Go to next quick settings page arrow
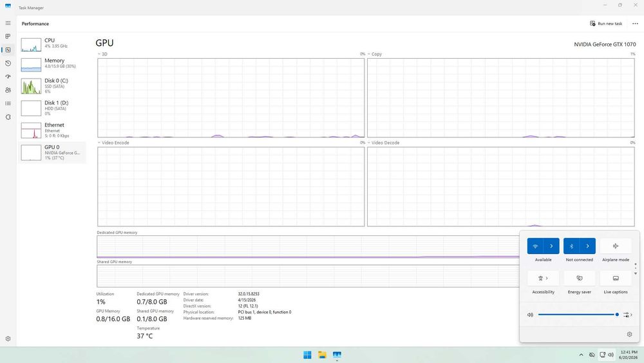The image size is (644, 363). 636,273
